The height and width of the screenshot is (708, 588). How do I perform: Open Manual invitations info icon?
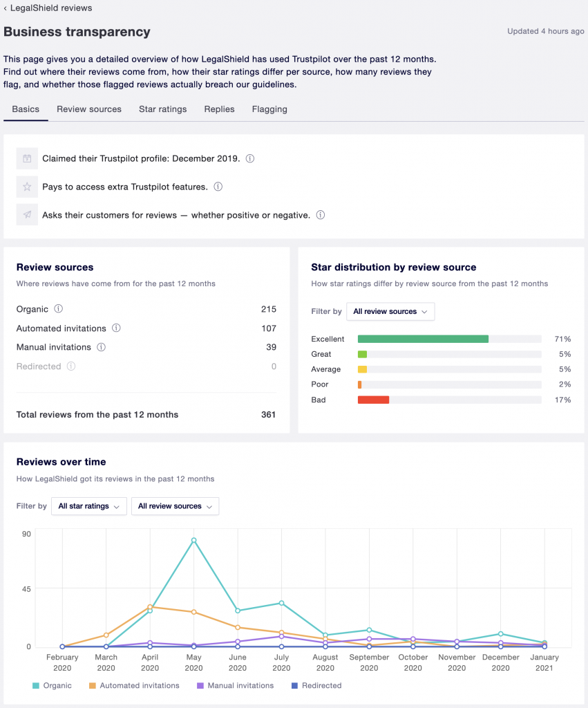[102, 347]
